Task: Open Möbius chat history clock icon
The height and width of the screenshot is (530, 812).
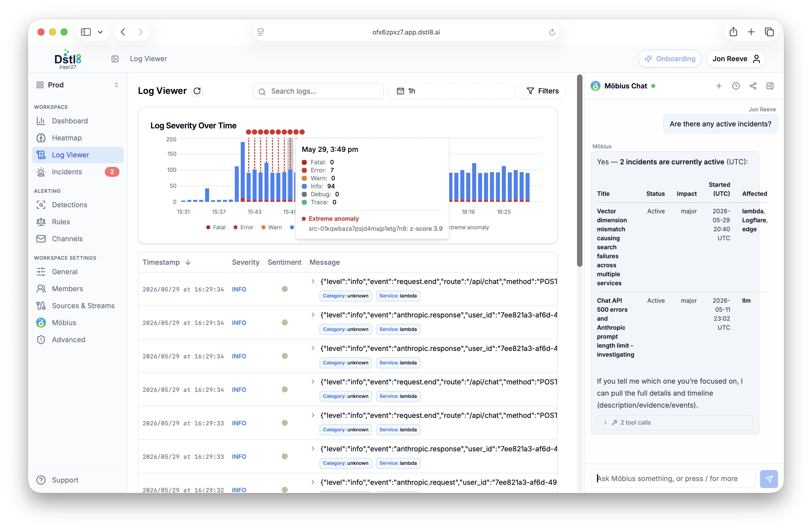Action: (736, 86)
